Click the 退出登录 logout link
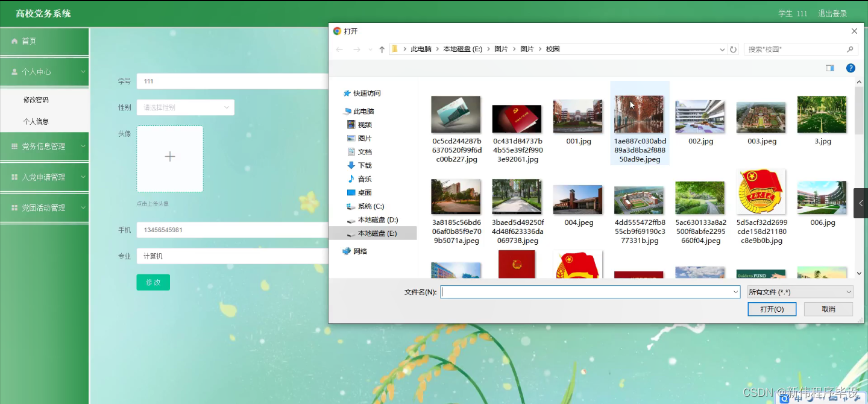Image resolution: width=868 pixels, height=404 pixels. click(x=832, y=13)
